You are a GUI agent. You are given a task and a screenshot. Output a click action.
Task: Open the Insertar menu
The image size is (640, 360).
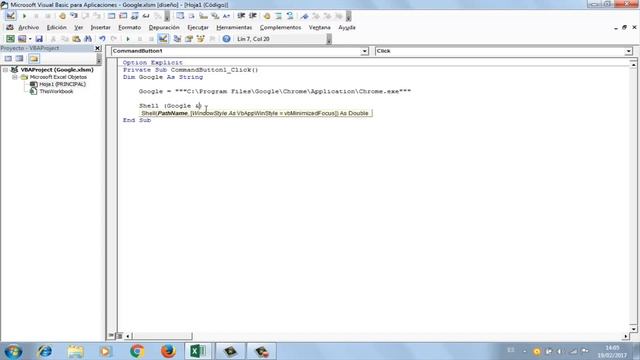[100, 27]
